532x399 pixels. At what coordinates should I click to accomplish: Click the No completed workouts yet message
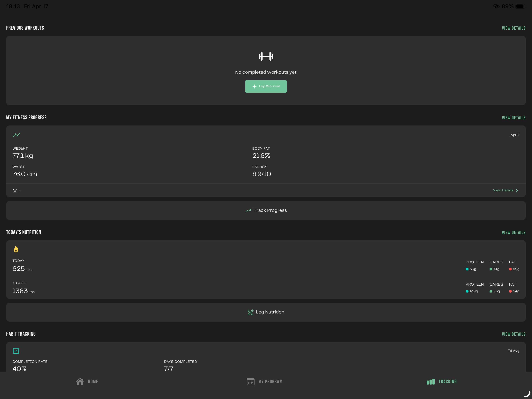pyautogui.click(x=266, y=72)
